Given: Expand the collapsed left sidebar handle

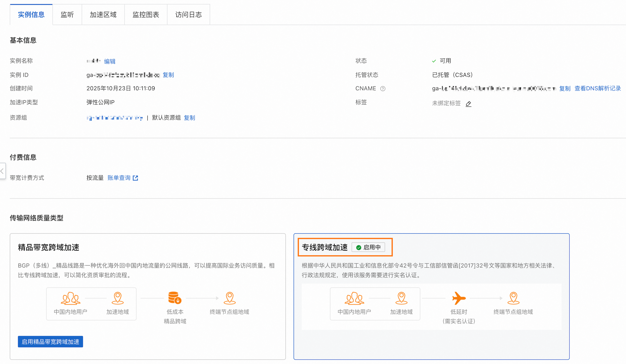Looking at the screenshot, I should (2, 171).
